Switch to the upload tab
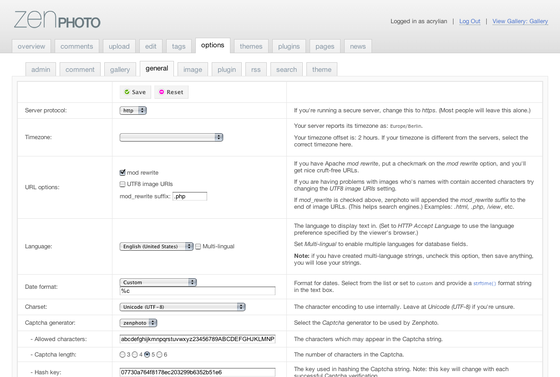 (x=119, y=46)
